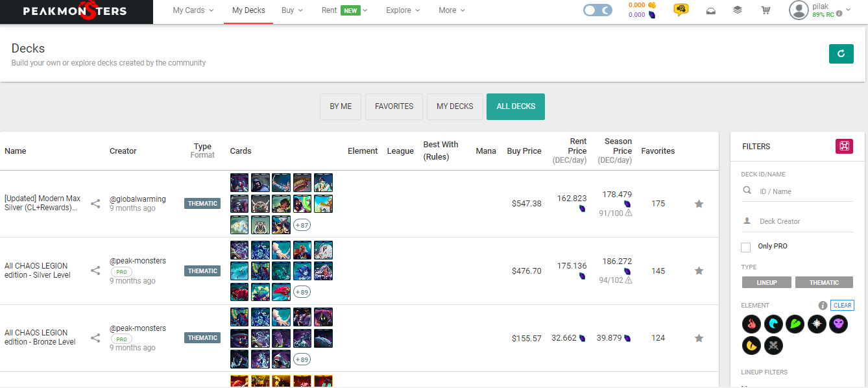Expand +87 more cards badge
Viewport: 868px width, 388px height.
coord(302,225)
